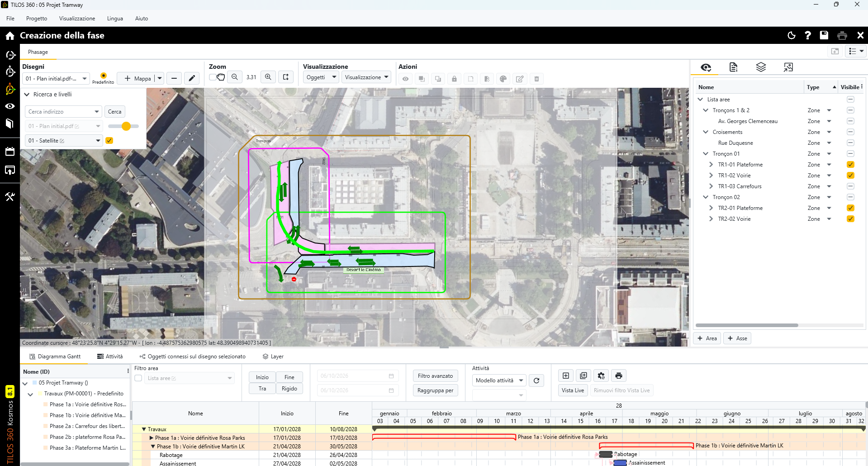Open the color palette icon in Azioni
This screenshot has height=466, width=868.
pos(503,79)
